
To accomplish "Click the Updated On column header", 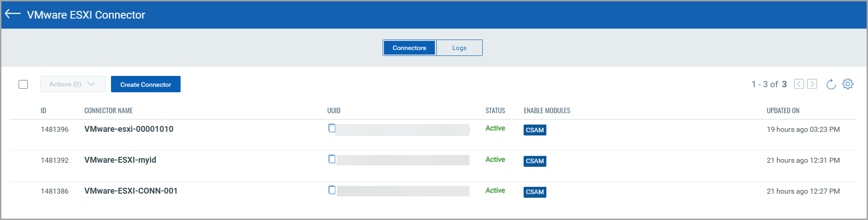I will 782,110.
